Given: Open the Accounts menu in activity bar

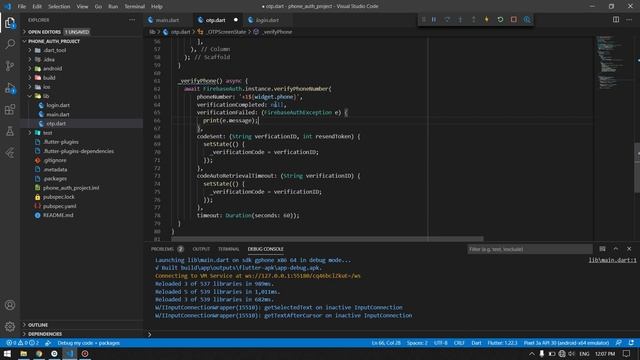Looking at the screenshot, I should [x=10, y=305].
